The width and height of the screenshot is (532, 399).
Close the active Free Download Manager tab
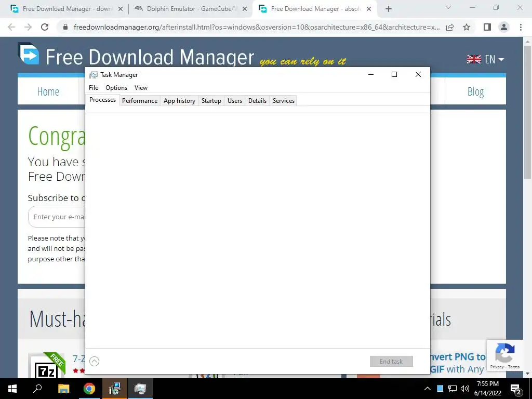point(369,9)
